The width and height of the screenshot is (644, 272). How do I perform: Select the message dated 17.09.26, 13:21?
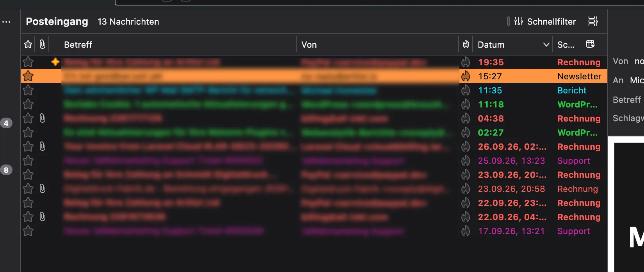click(314, 231)
